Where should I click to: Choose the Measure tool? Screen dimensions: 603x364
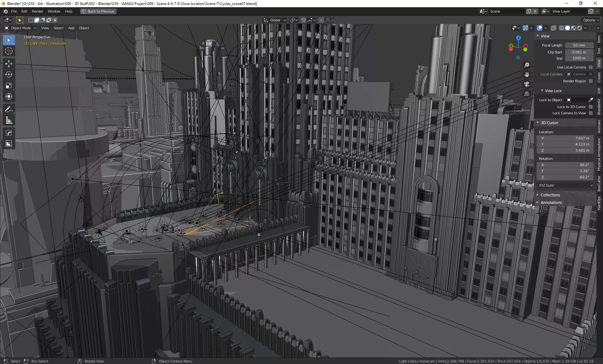pos(9,121)
